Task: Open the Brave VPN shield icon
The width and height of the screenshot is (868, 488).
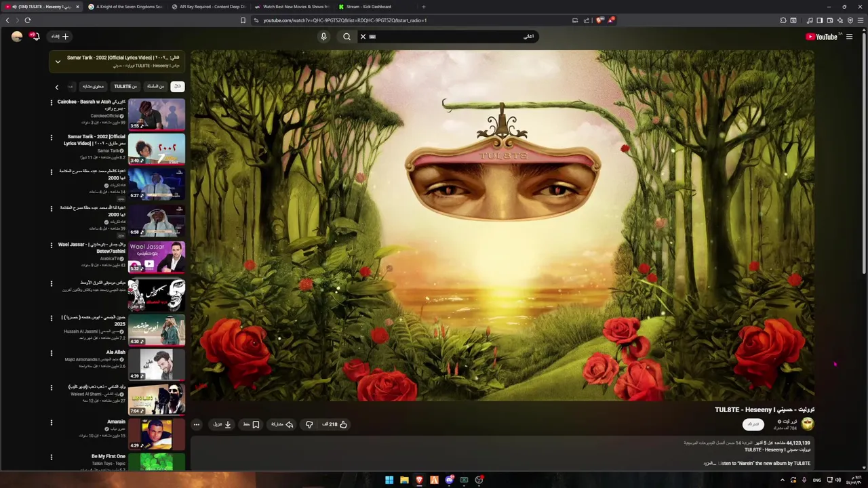Action: [x=850, y=20]
